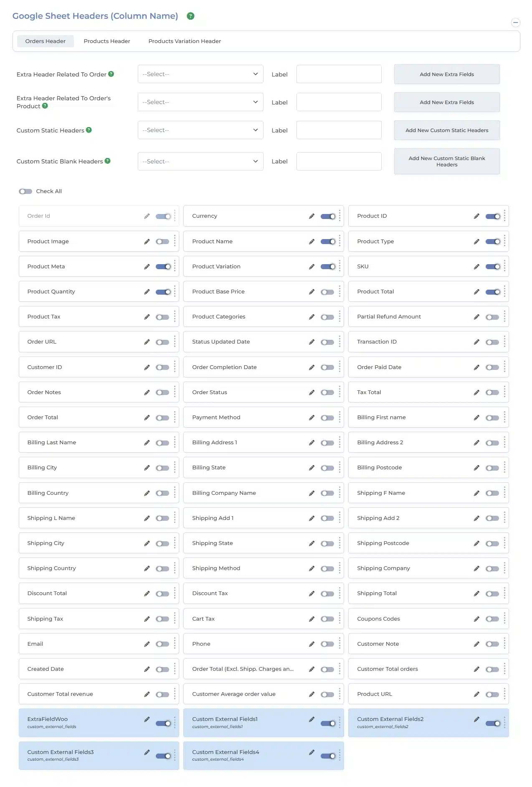Enable the Check All toggle
The image size is (532, 787).
25,191
